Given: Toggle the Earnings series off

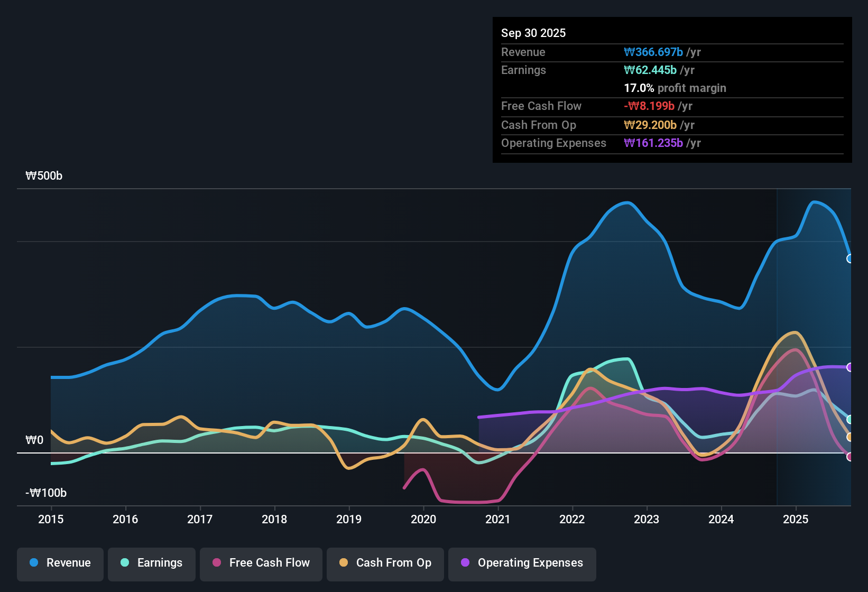Looking at the screenshot, I should (x=152, y=563).
